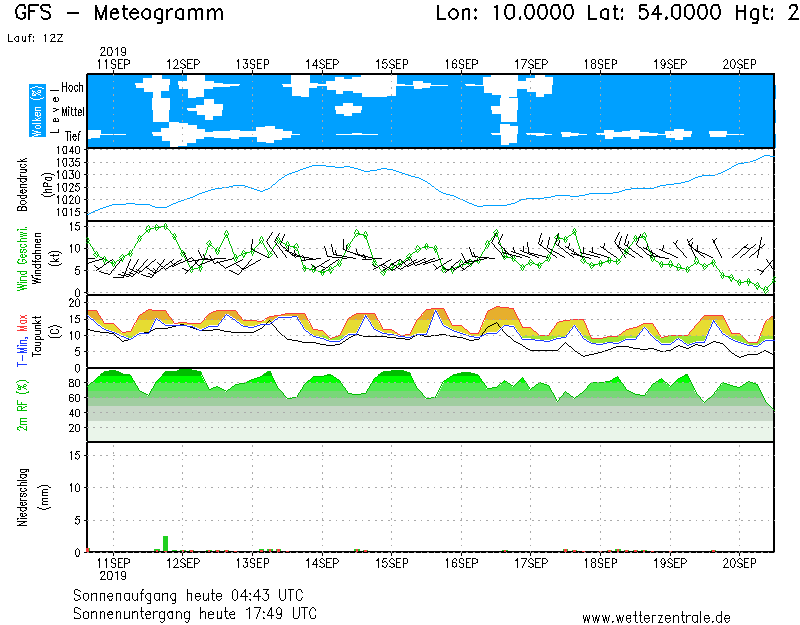Click the '1030' pressure axis value
Viewport: 800px width, 625px height.
pyautogui.click(x=68, y=175)
